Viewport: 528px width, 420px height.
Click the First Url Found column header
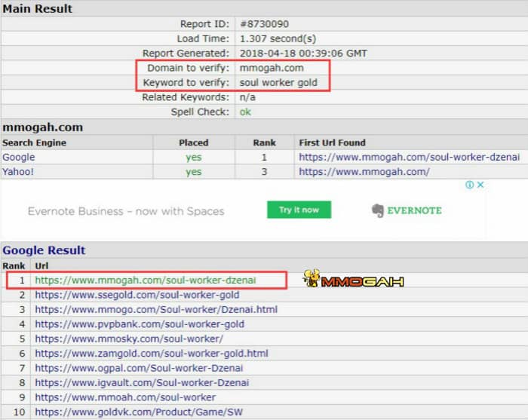(332, 143)
